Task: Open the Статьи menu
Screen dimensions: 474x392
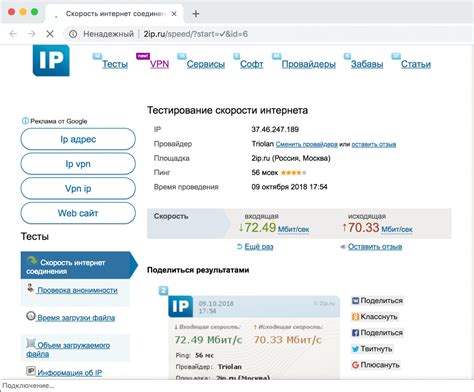Action: (x=416, y=64)
